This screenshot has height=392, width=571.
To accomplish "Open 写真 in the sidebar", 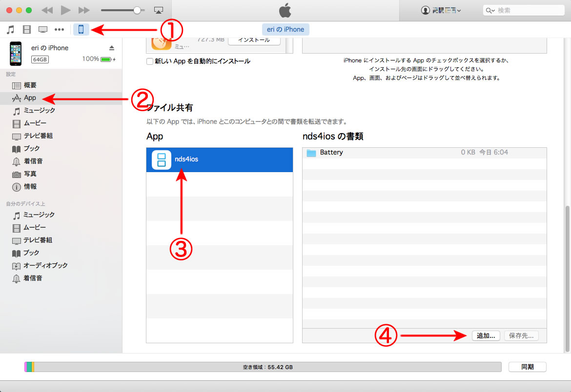I will coord(61,174).
